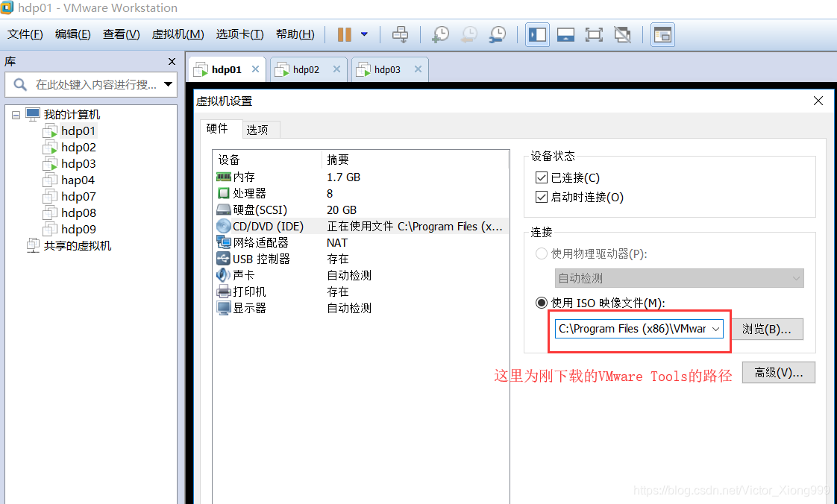Viewport: 837px width, 504px height.
Task: Close the hdp01 tab
Action: point(255,69)
